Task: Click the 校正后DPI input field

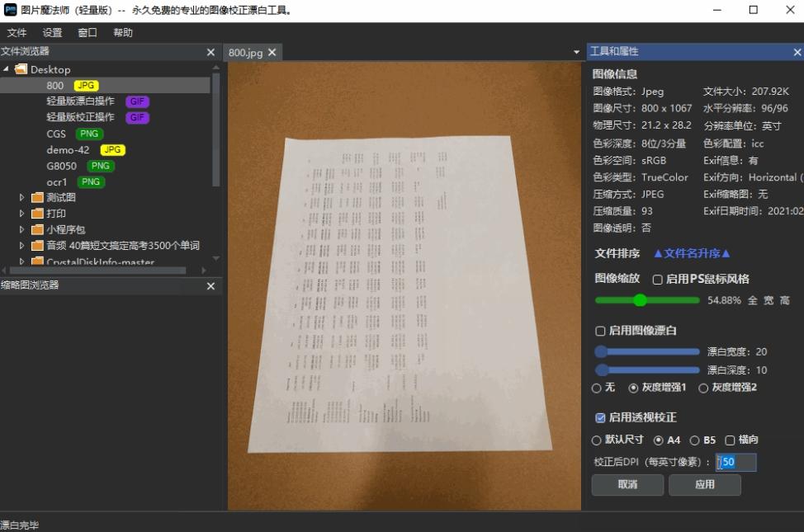Action: tap(735, 462)
